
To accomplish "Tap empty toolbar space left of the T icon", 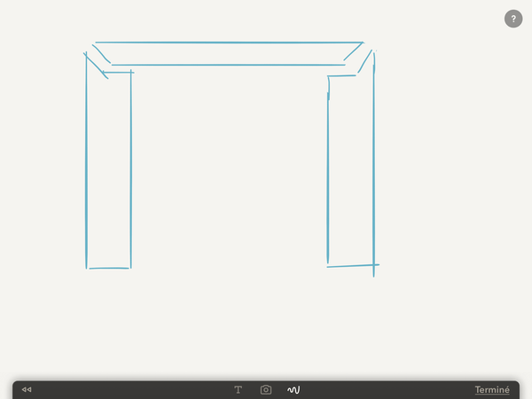I will (133, 389).
